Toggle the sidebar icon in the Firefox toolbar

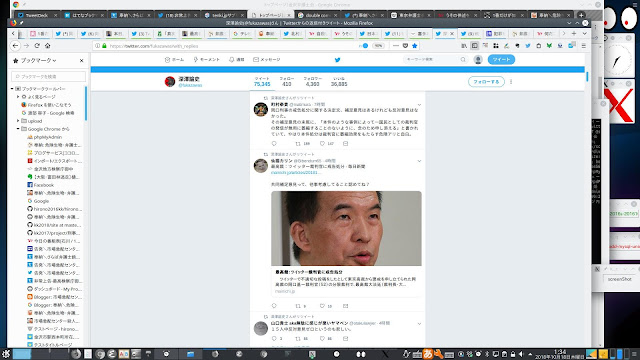point(474,46)
